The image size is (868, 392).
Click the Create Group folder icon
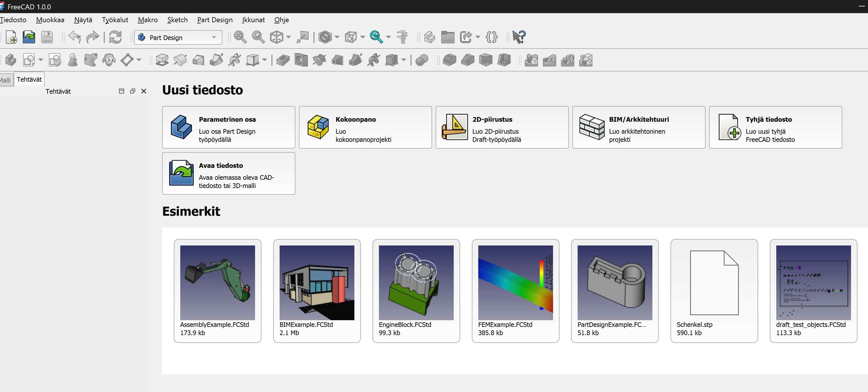448,37
